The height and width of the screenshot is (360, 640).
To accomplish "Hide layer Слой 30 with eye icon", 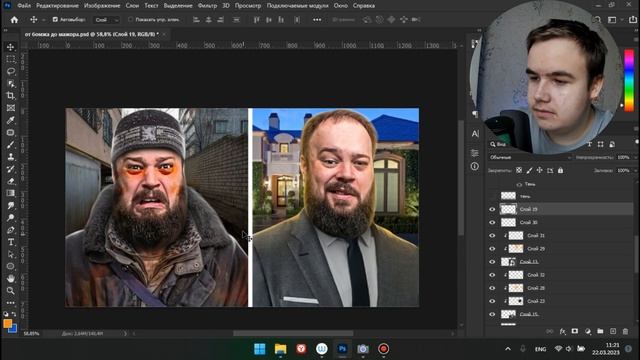I will pyautogui.click(x=492, y=222).
